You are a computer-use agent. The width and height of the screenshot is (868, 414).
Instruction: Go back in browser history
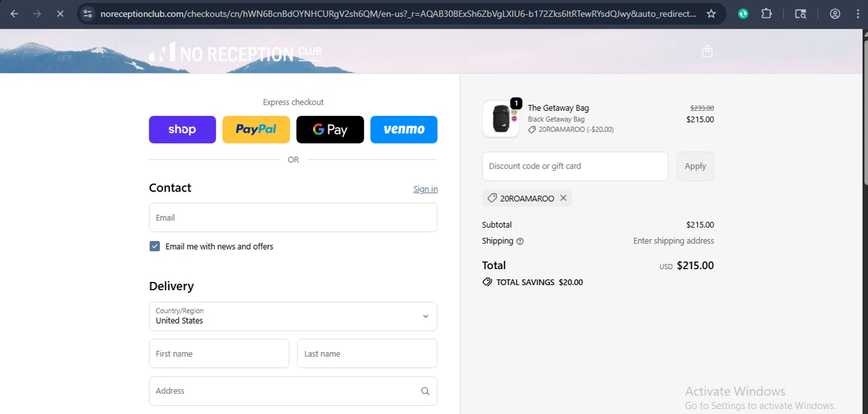[14, 14]
